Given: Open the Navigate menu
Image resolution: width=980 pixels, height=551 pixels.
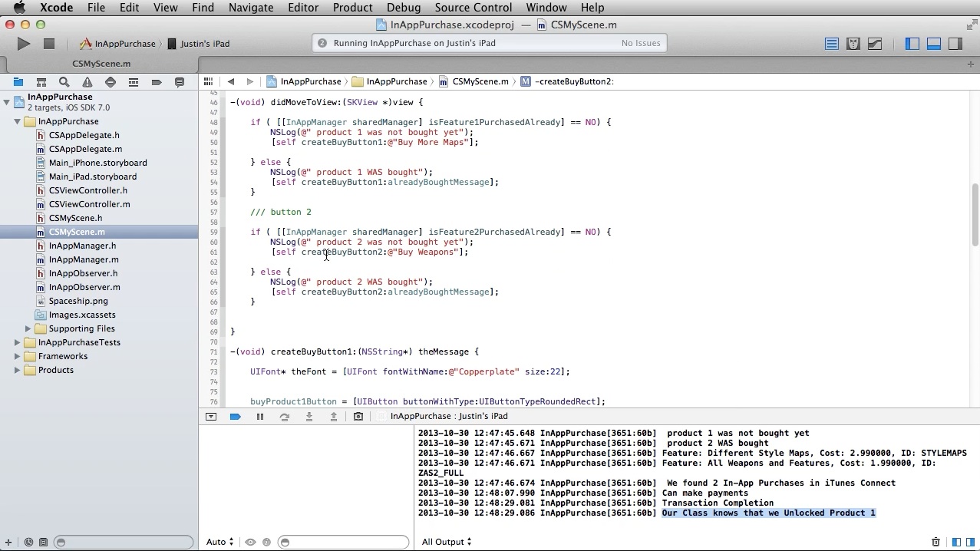Looking at the screenshot, I should pos(251,8).
